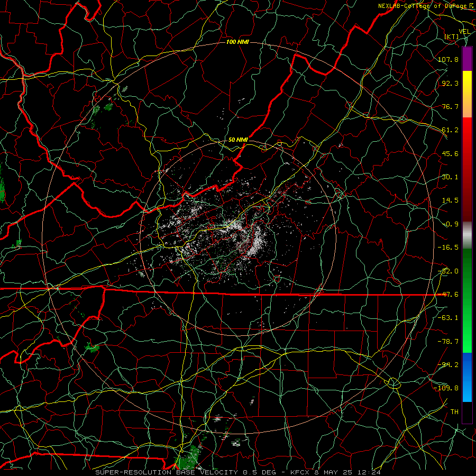Image resolution: width=476 pixels, height=476 pixels.
Task: Click the [KT] units label
Action: pyautogui.click(x=452, y=36)
